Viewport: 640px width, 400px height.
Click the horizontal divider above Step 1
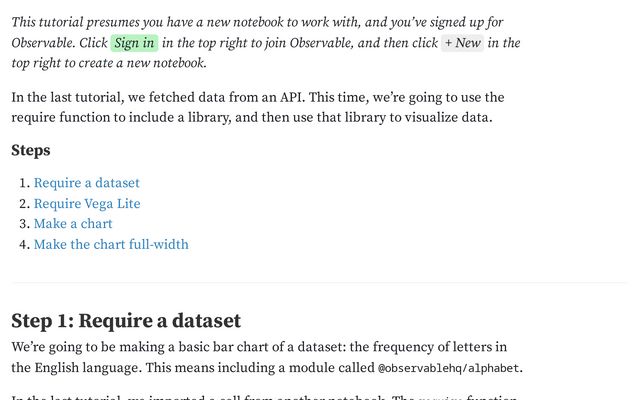pos(319,282)
